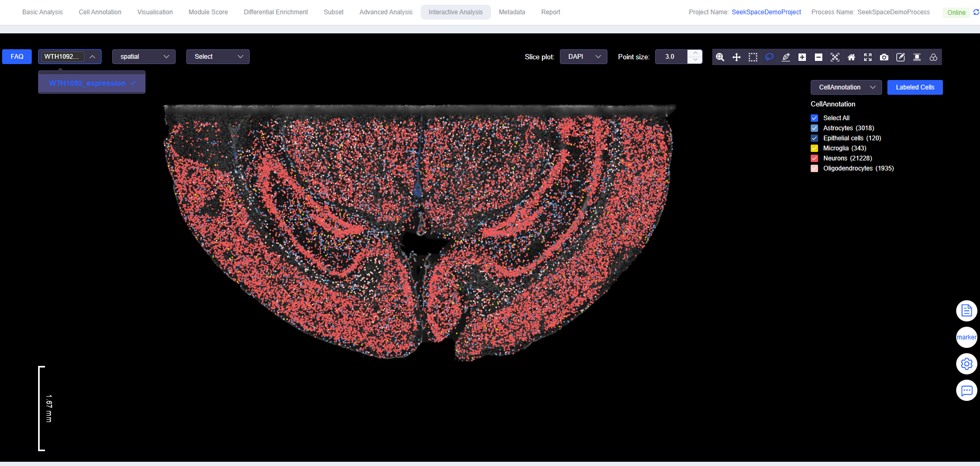Reset view with the home icon

pos(851,57)
